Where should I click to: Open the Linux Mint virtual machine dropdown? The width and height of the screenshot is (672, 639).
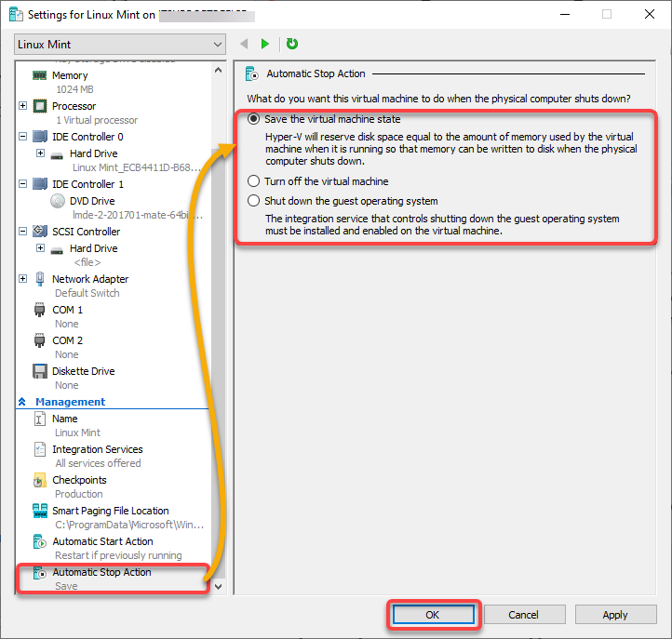(120, 45)
